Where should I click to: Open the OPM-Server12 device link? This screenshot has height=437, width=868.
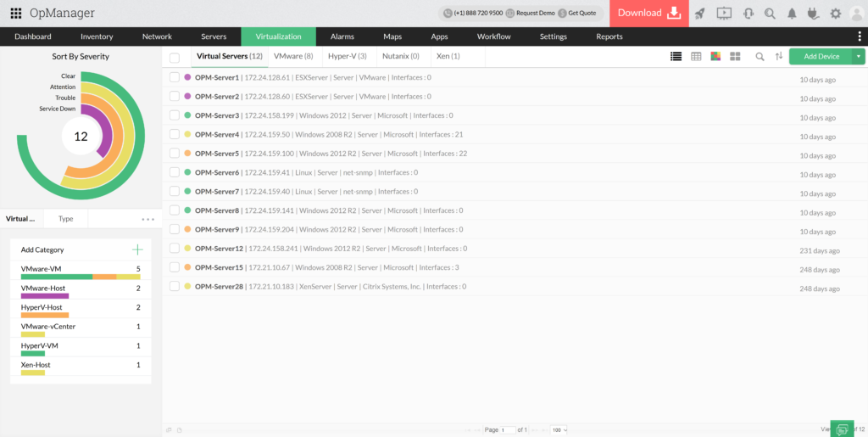(219, 249)
